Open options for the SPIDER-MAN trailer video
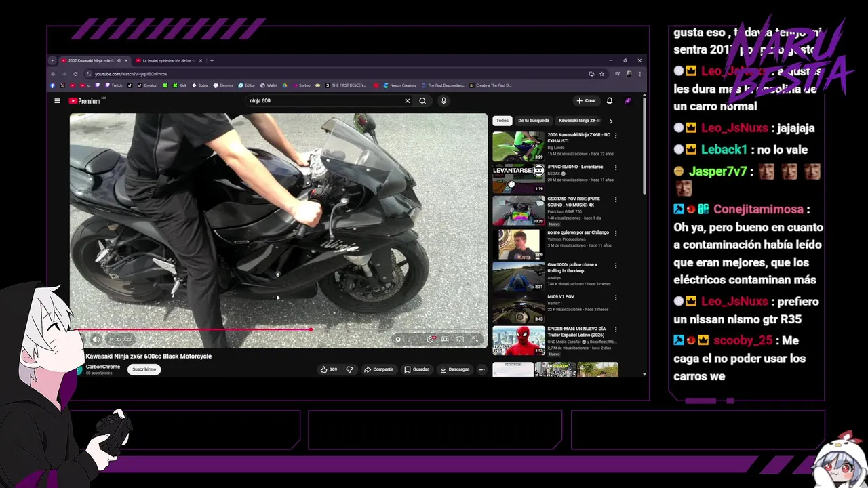The image size is (868, 488). point(616,329)
